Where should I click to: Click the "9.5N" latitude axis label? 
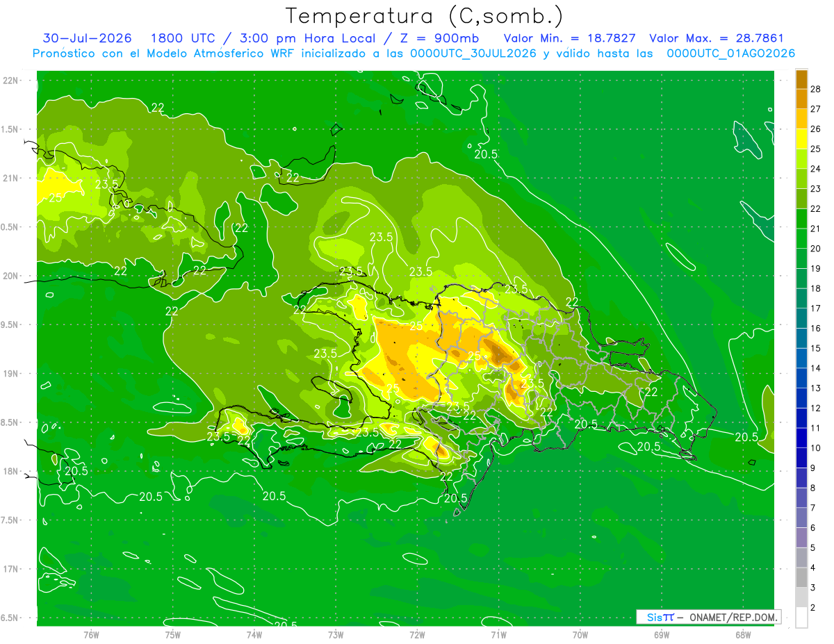[x=10, y=324]
